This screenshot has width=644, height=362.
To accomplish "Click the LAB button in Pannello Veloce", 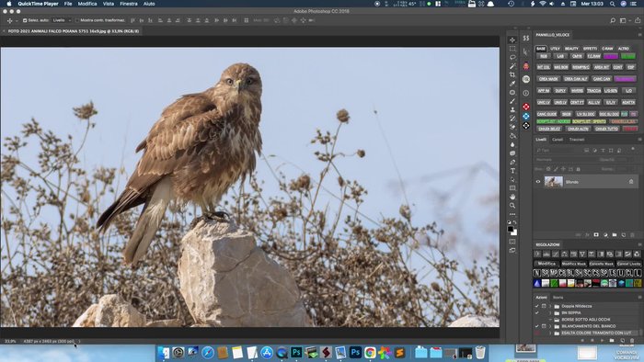I will (x=560, y=56).
